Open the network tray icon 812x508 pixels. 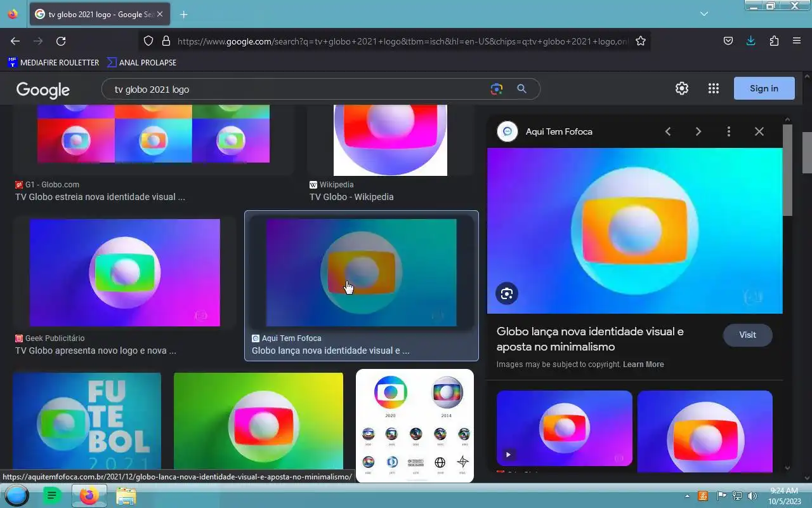737,496
